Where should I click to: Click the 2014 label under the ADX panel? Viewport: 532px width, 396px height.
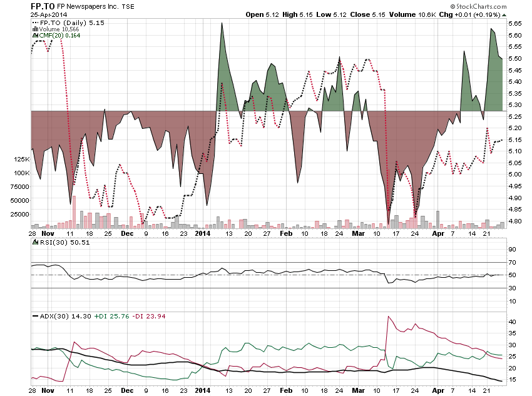203,390
